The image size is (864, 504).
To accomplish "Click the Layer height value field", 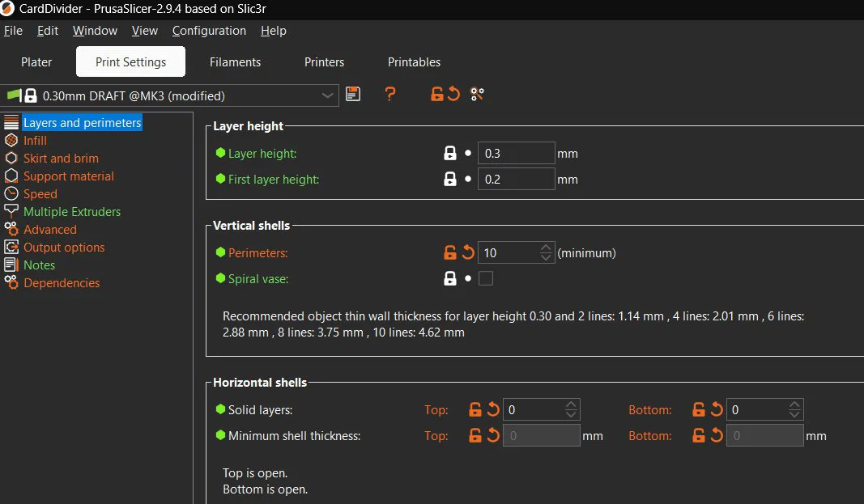I will pyautogui.click(x=516, y=154).
